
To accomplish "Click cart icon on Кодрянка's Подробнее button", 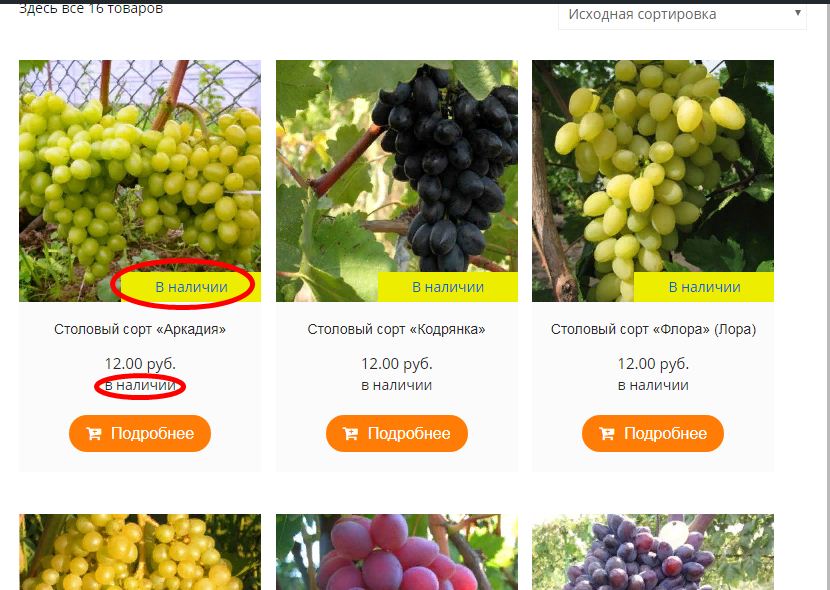I will coord(350,434).
